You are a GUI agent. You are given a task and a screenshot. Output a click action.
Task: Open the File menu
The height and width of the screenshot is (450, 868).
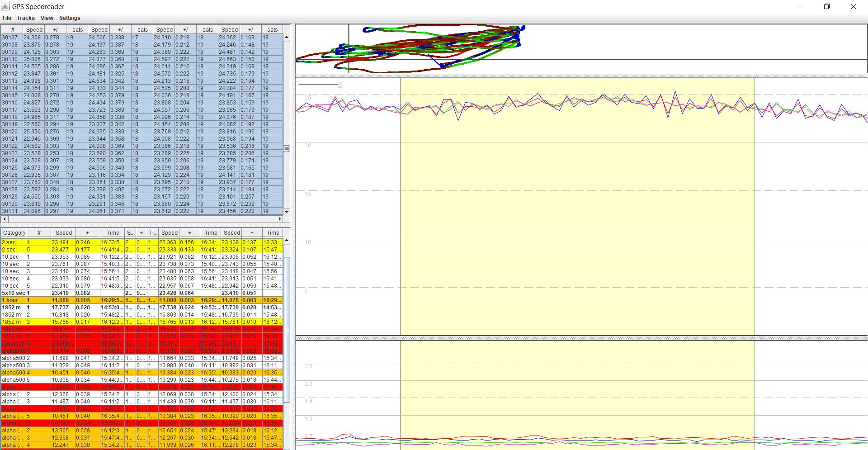pyautogui.click(x=7, y=18)
